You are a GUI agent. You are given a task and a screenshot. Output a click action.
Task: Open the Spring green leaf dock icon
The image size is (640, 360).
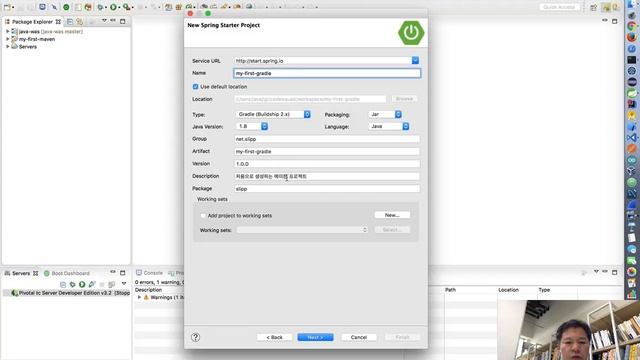pos(632,93)
